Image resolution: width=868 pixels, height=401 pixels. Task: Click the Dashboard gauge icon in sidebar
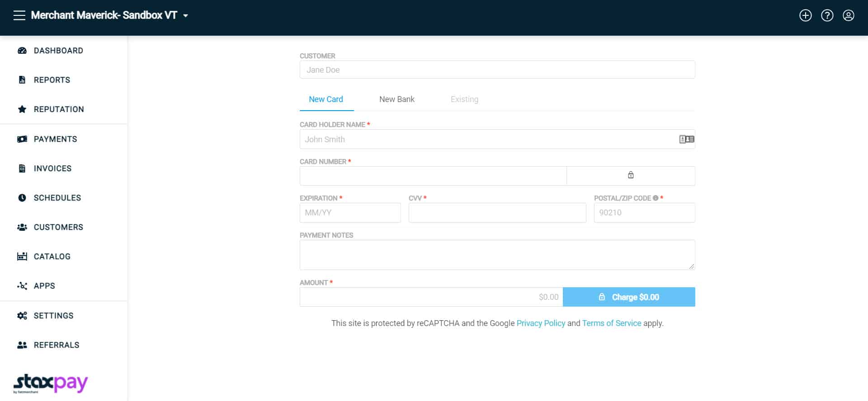[x=22, y=51]
